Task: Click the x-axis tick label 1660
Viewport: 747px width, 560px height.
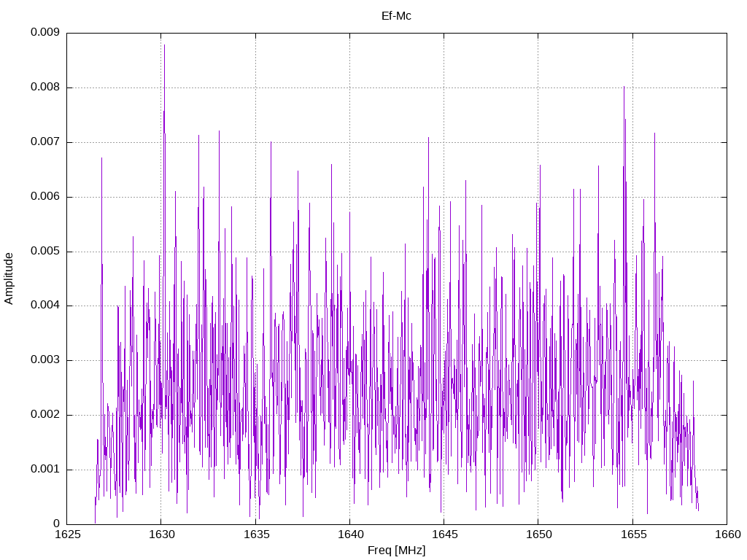Action: [x=727, y=534]
